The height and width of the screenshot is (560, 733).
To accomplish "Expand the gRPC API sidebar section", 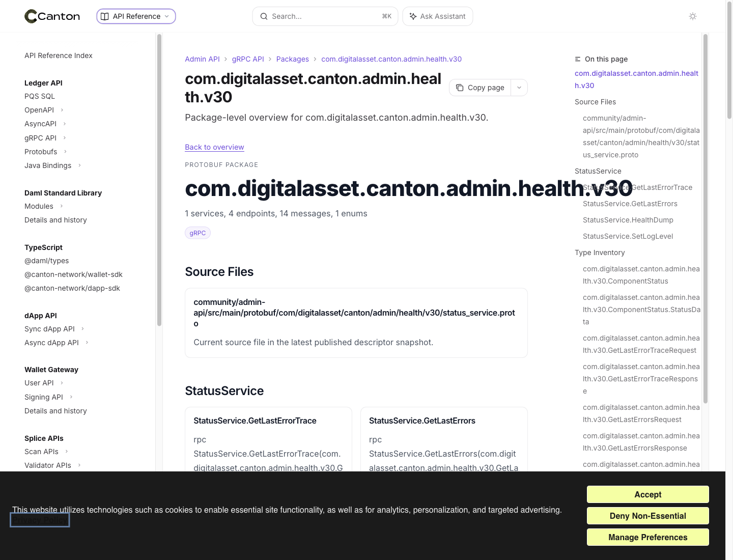I will click(65, 138).
